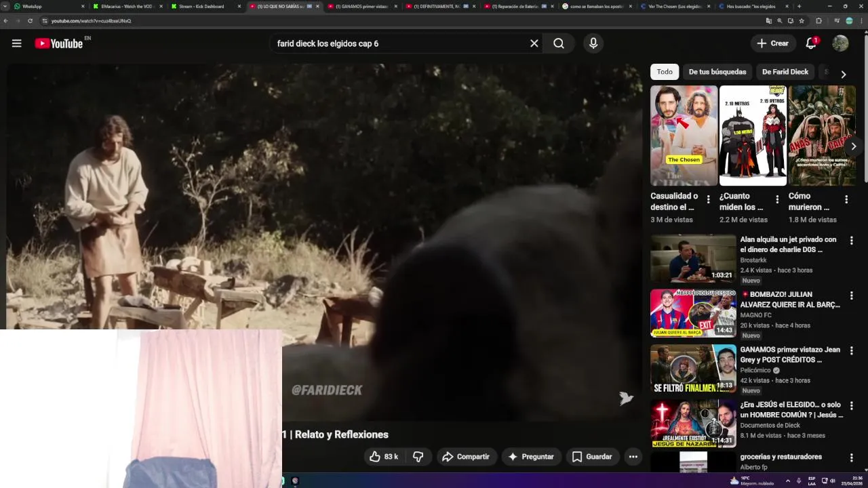
Task: Show hidden system tray icons
Action: pos(787,481)
